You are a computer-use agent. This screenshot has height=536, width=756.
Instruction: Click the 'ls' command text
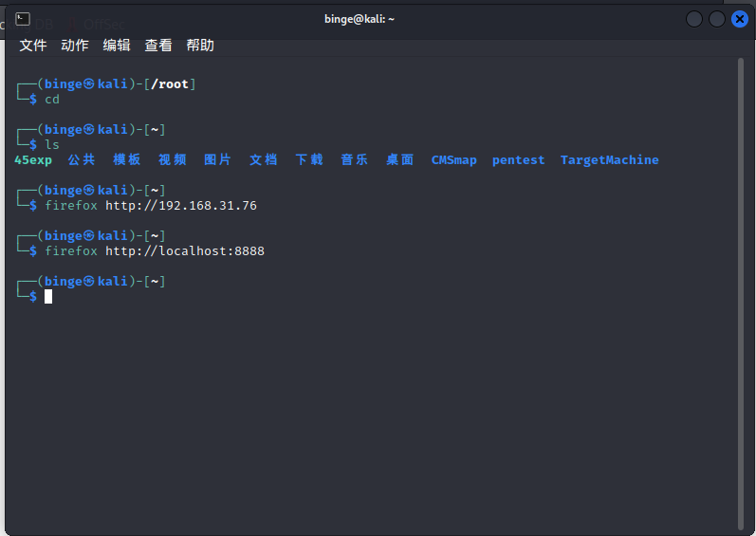tap(52, 144)
